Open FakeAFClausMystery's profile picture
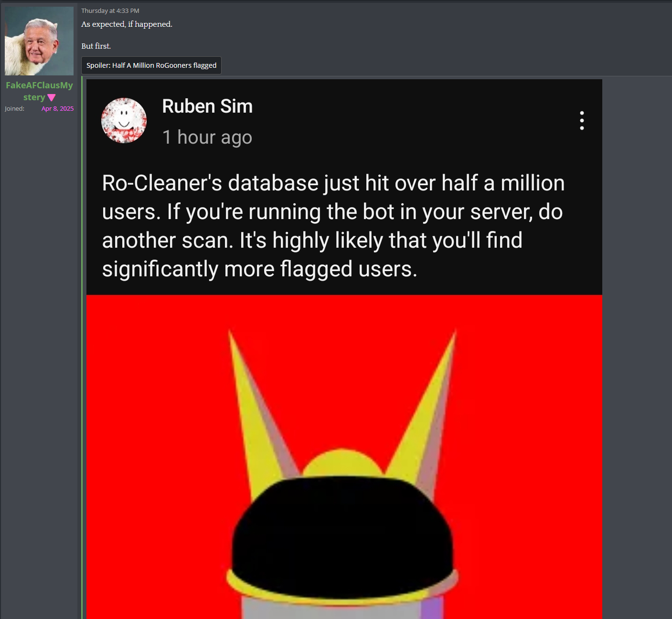The width and height of the screenshot is (672, 619). point(39,41)
